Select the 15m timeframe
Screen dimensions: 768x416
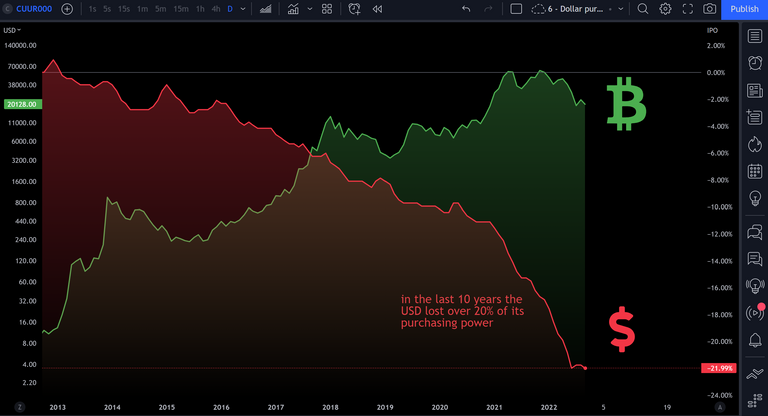[181, 9]
